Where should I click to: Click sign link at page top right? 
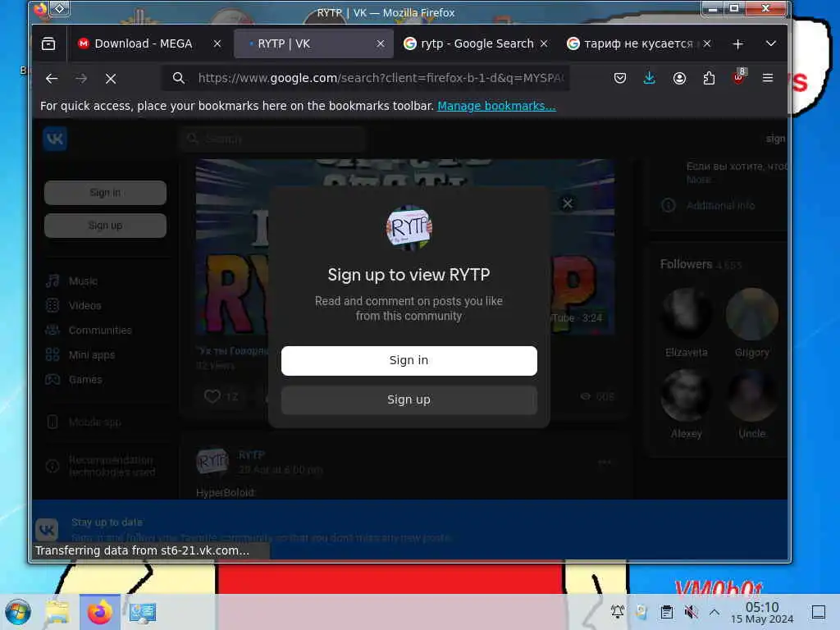tap(775, 139)
